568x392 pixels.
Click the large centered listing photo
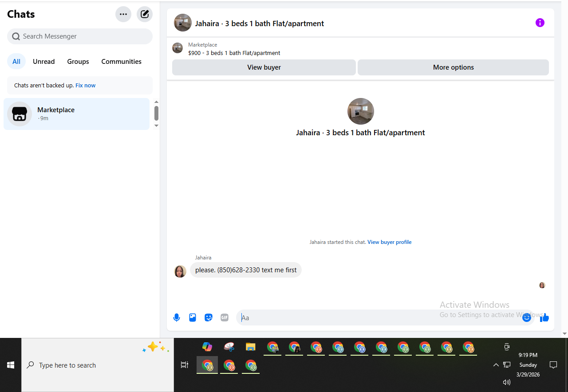tap(361, 111)
